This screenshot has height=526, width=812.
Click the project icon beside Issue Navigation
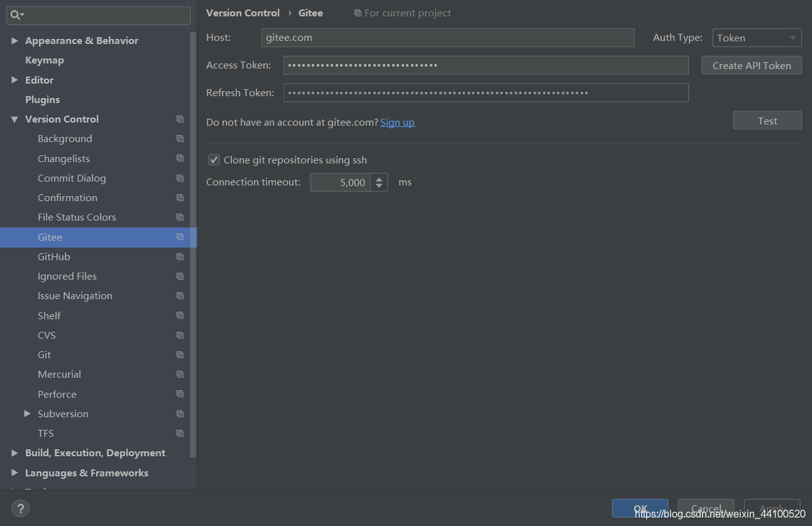(x=180, y=295)
